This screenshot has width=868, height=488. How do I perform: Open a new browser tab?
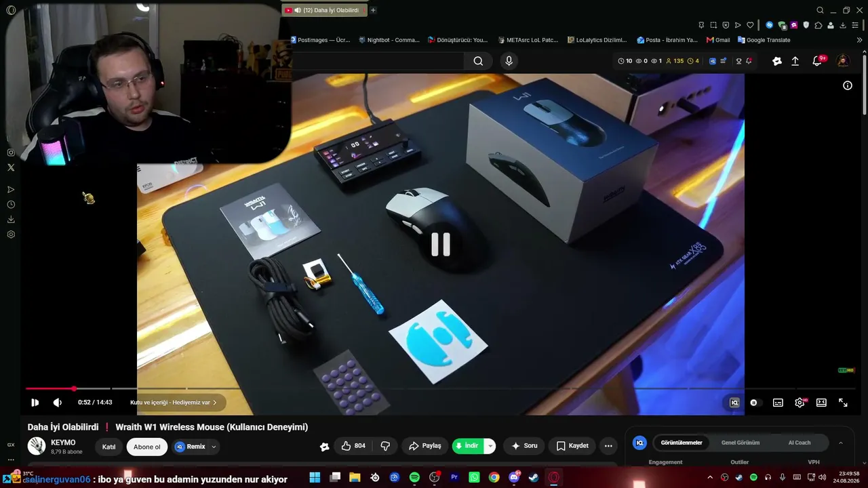(x=373, y=10)
